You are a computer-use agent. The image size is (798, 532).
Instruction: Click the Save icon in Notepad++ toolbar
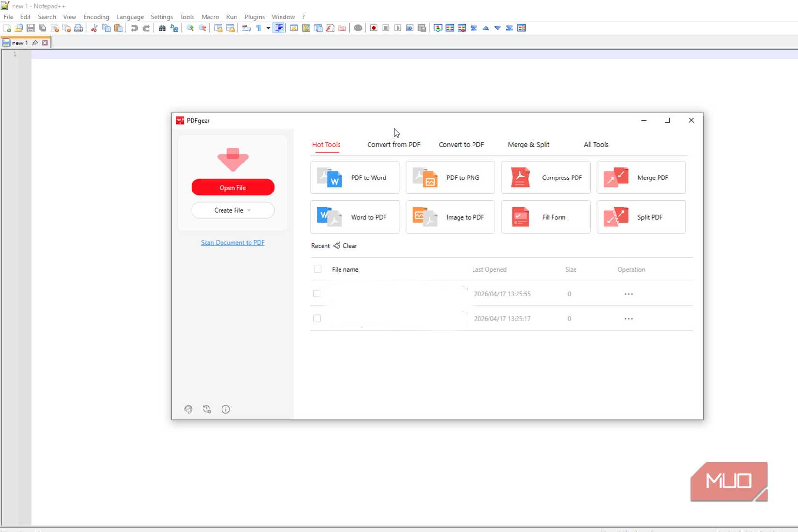click(x=30, y=28)
